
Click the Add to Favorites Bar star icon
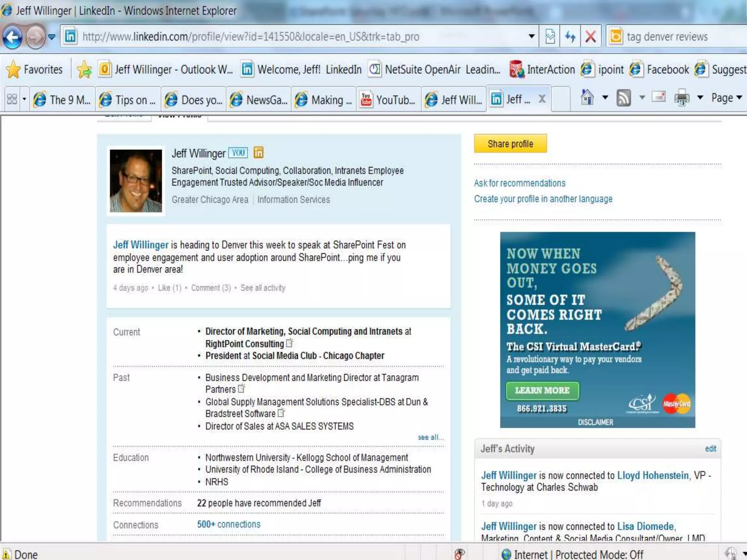tap(84, 69)
